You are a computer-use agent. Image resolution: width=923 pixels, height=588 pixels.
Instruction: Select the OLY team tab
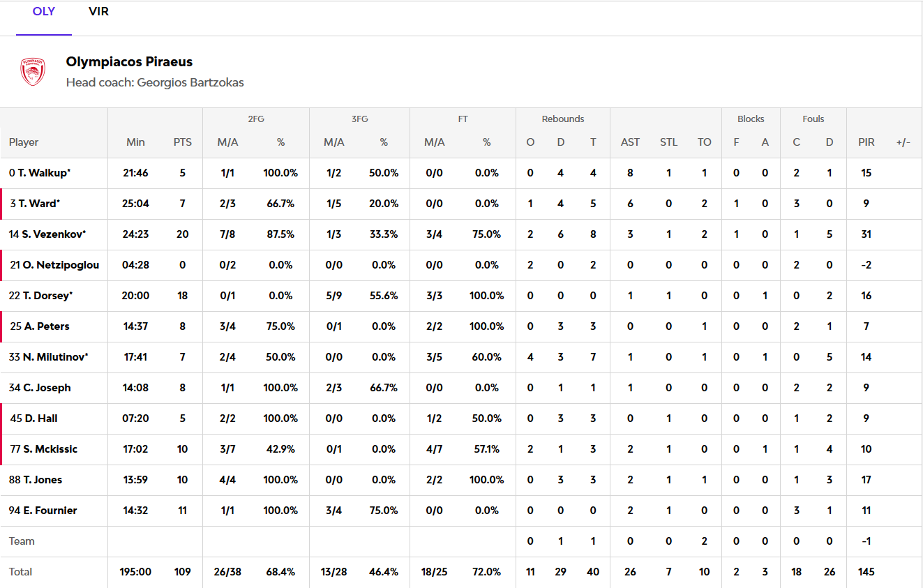(44, 12)
